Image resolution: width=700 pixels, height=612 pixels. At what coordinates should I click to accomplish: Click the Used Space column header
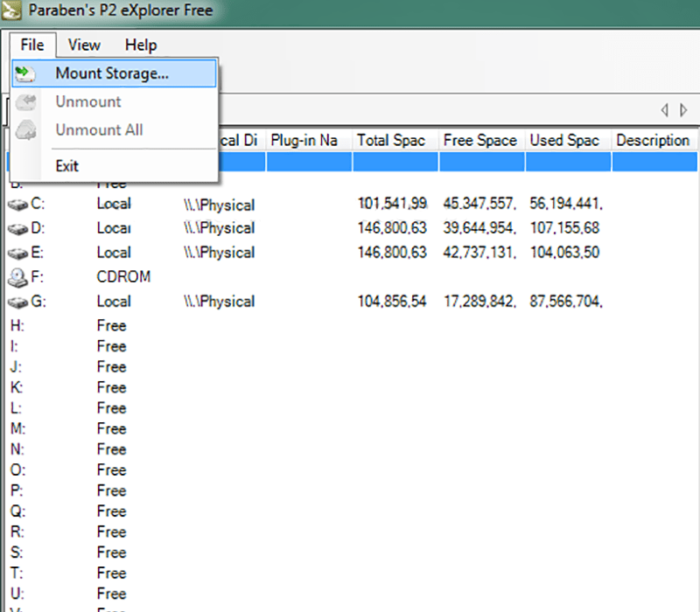[x=568, y=141]
